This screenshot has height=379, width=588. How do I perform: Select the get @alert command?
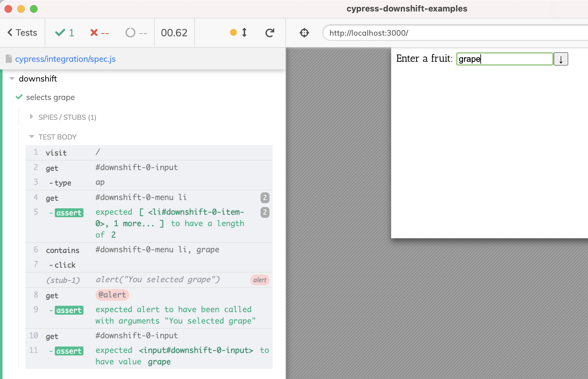tap(149, 295)
